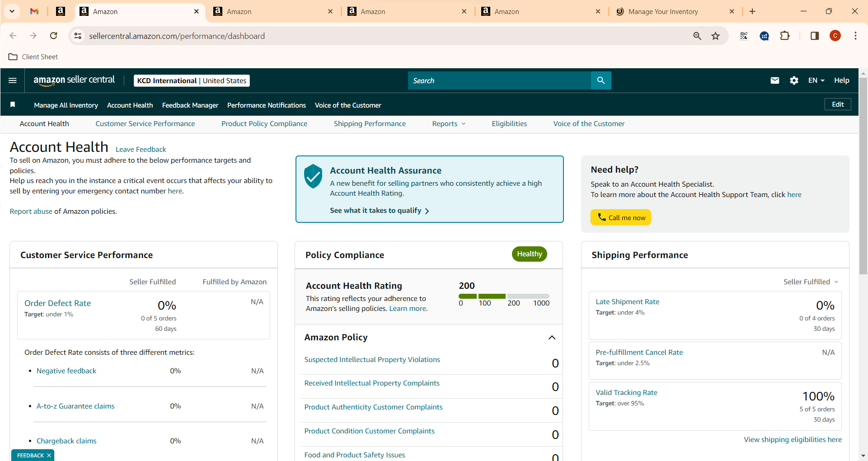Image resolution: width=868 pixels, height=461 pixels.
Task: Click the browser address bar URL
Action: pos(177,36)
